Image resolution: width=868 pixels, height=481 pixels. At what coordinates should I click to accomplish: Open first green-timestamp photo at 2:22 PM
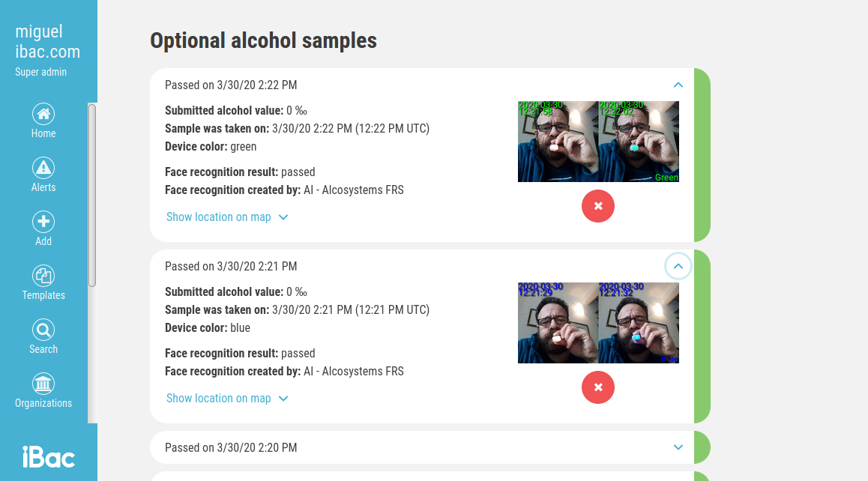coord(558,142)
